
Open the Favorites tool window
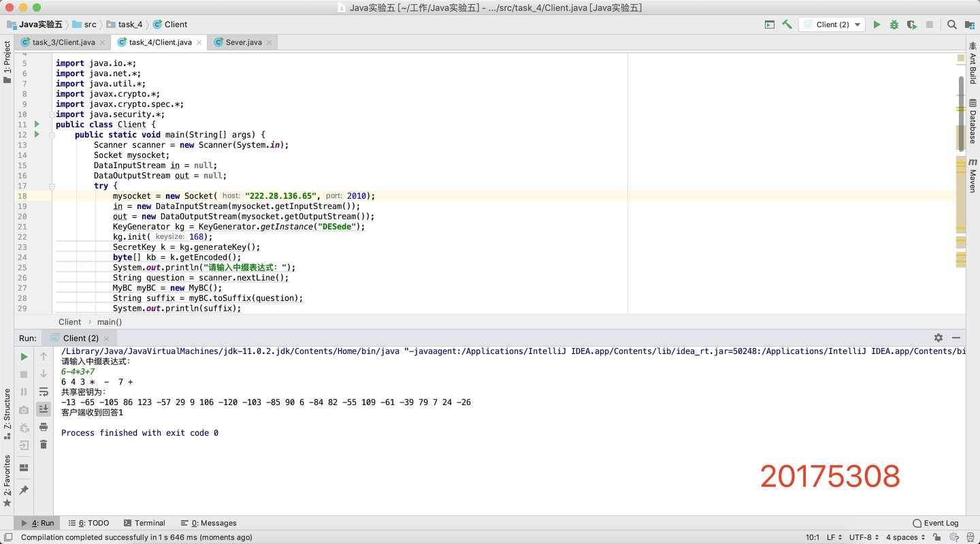(x=7, y=481)
